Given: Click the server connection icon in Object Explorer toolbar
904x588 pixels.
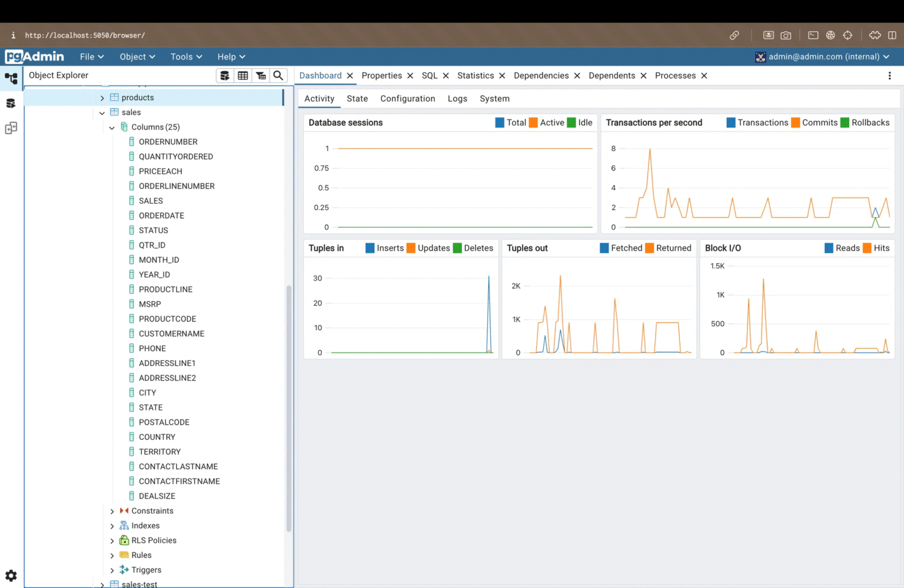Looking at the screenshot, I should [225, 75].
